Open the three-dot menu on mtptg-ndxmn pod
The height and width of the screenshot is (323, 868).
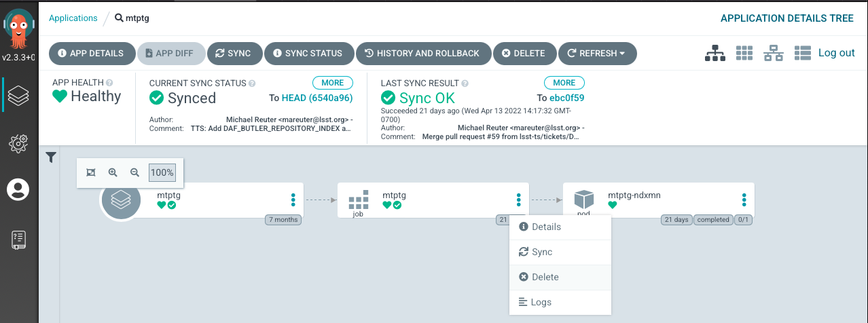click(x=744, y=199)
